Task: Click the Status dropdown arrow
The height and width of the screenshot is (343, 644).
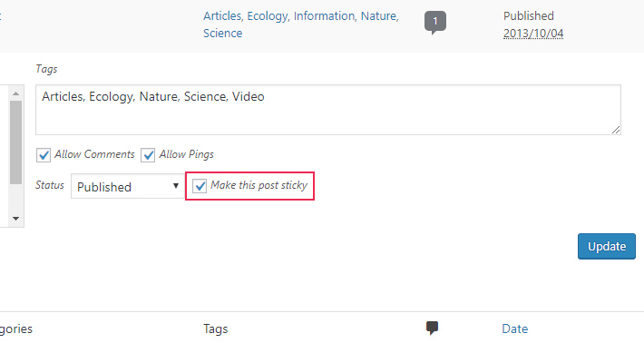Action: (x=176, y=186)
